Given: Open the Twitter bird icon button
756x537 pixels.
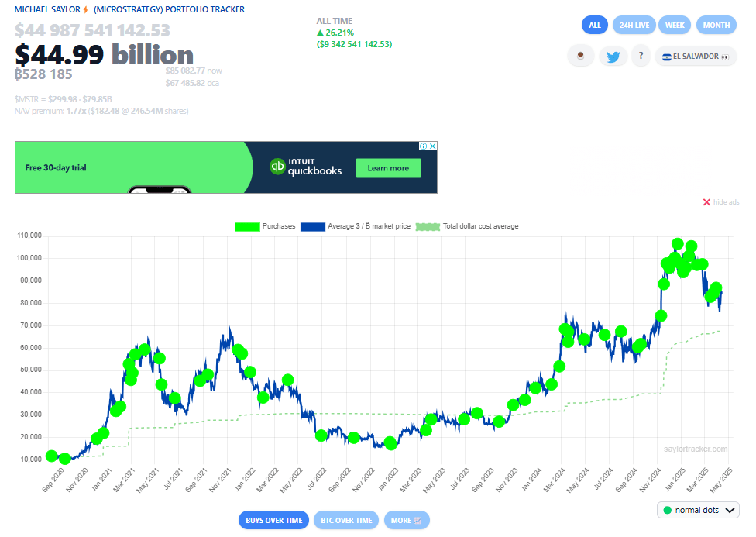Looking at the screenshot, I should click(x=613, y=57).
